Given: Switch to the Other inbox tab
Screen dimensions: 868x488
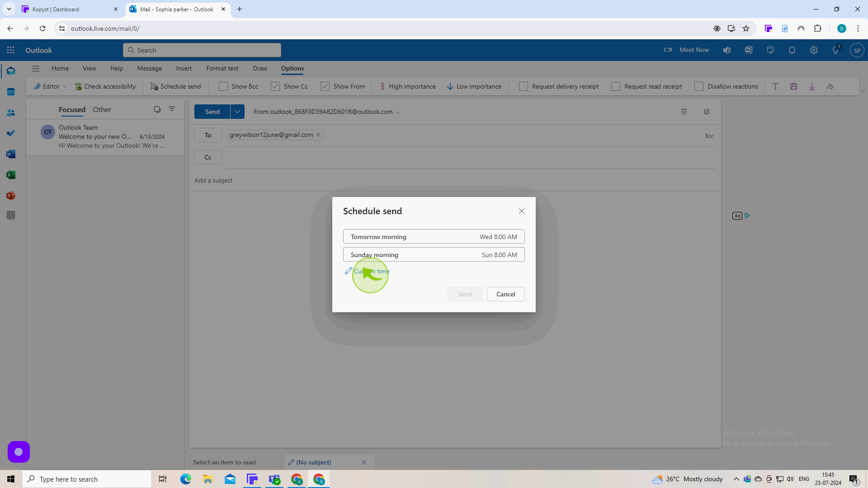Looking at the screenshot, I should point(102,110).
